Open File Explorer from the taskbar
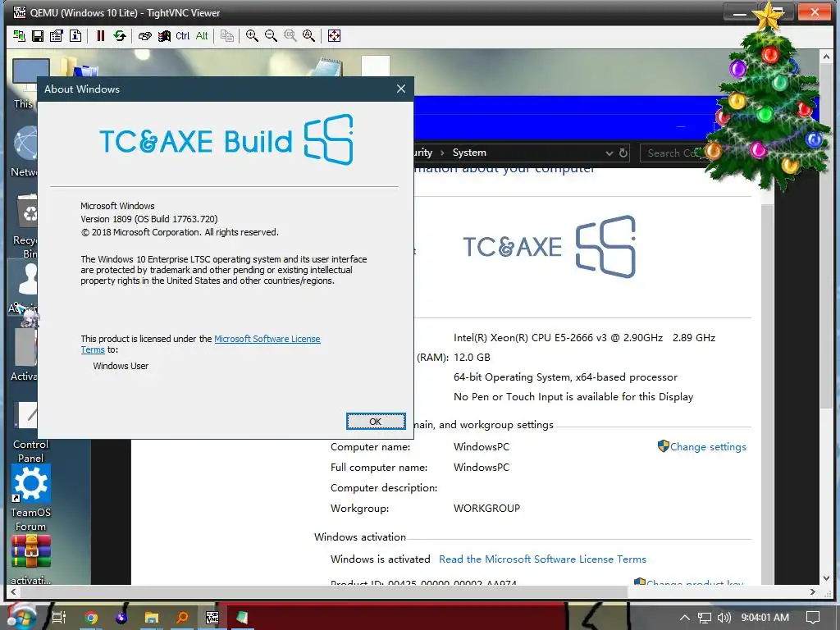Screen dimensions: 840x630 pyautogui.click(x=152, y=618)
